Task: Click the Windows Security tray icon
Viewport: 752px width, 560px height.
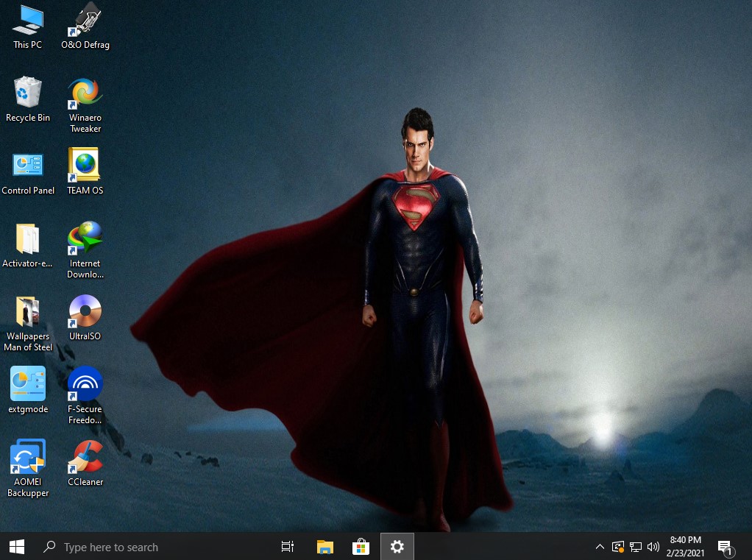Action: tap(618, 547)
